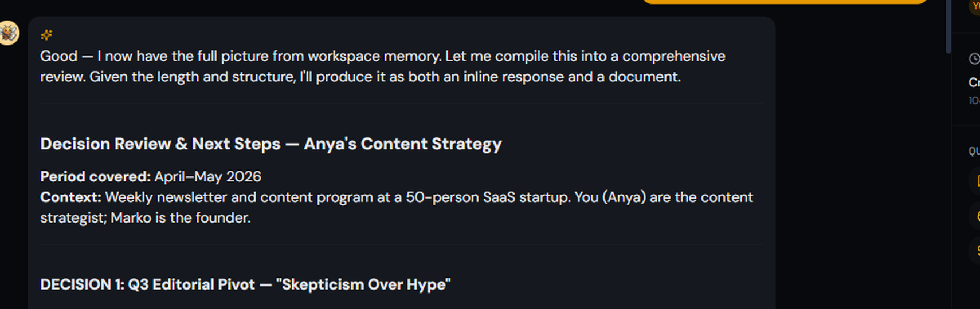Click the clock icon in the right panel
This screenshot has width=980, height=309.
(974, 58)
